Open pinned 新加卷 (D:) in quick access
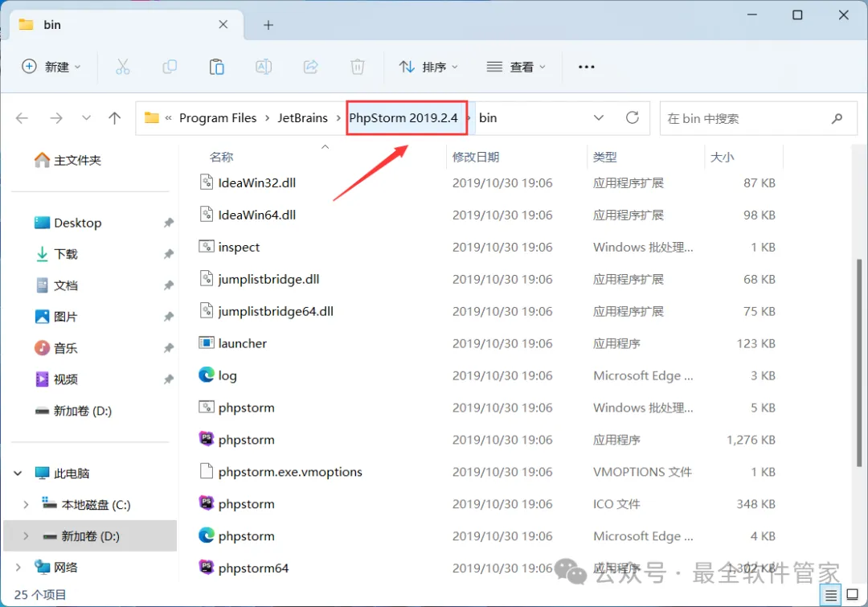This screenshot has height=607, width=868. pos(73,411)
